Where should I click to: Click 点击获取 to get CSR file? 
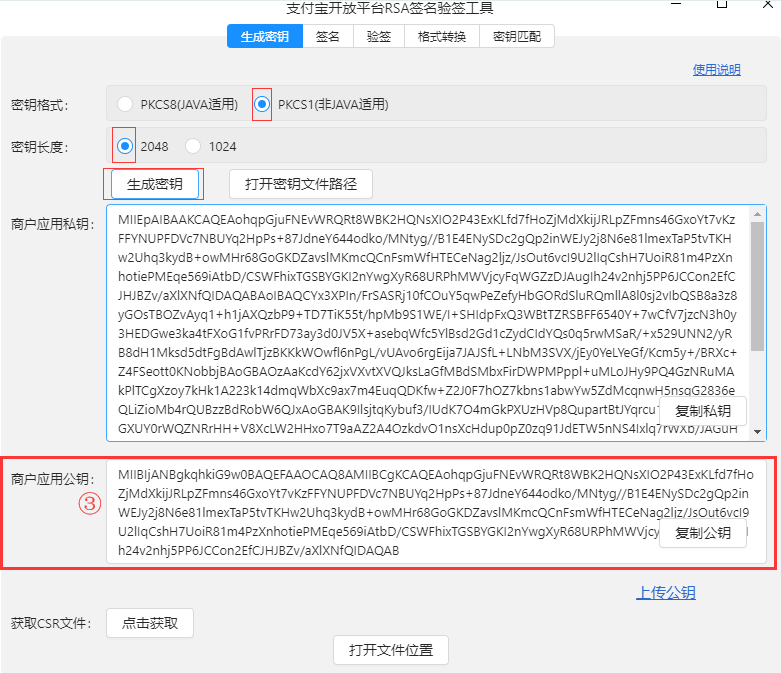pos(150,623)
